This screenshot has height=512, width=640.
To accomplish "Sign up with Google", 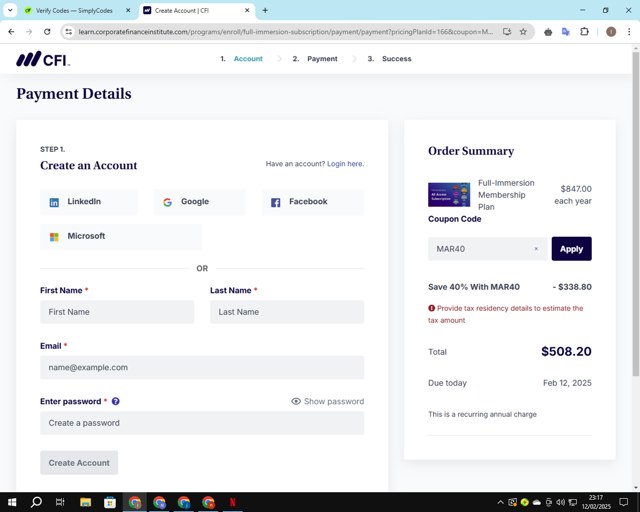I will (200, 202).
